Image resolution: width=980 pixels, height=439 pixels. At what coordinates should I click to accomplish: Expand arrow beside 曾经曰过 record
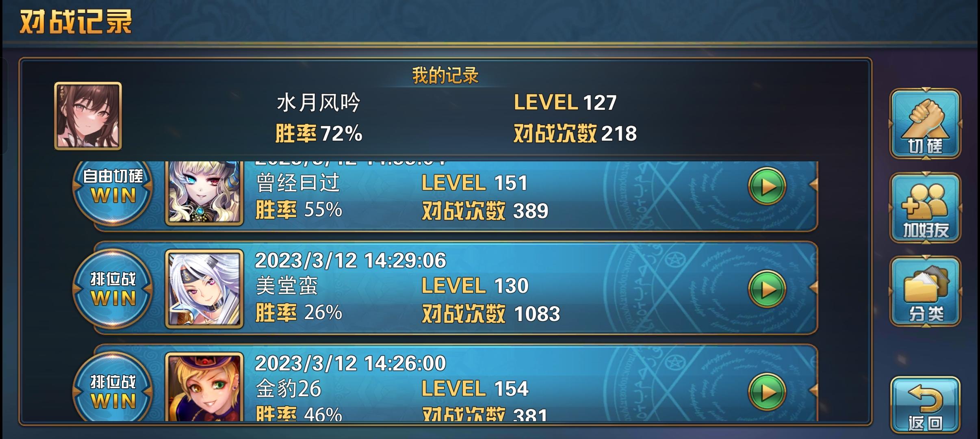tap(813, 185)
